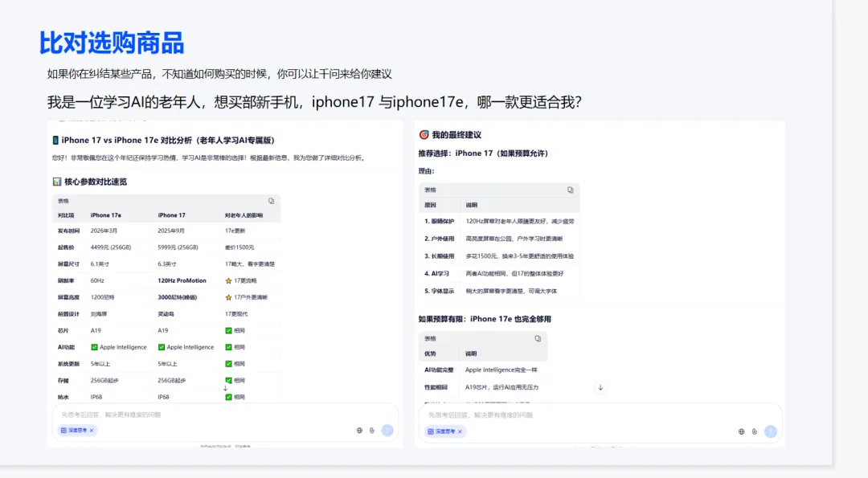Screen dimensions: 868x478
Task: Click globe web-search icon in final-advice chat
Action: (741, 431)
